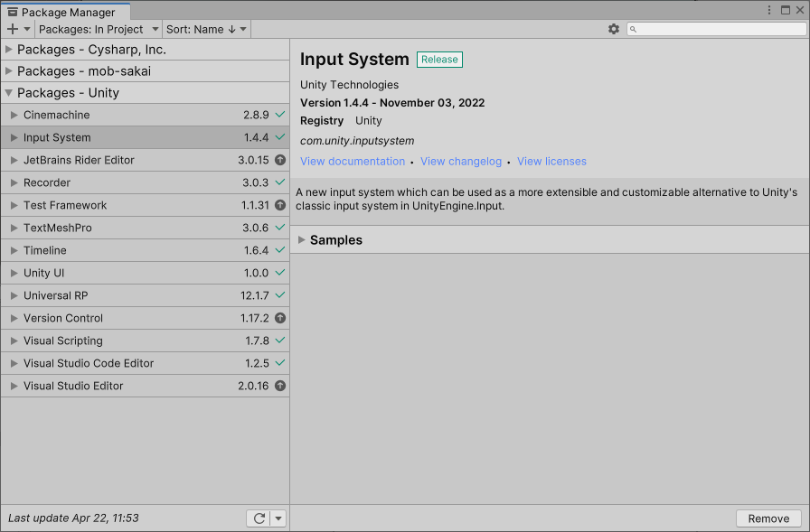Maximize the Package Manager window
Image resolution: width=810 pixels, height=532 pixels.
click(x=786, y=10)
